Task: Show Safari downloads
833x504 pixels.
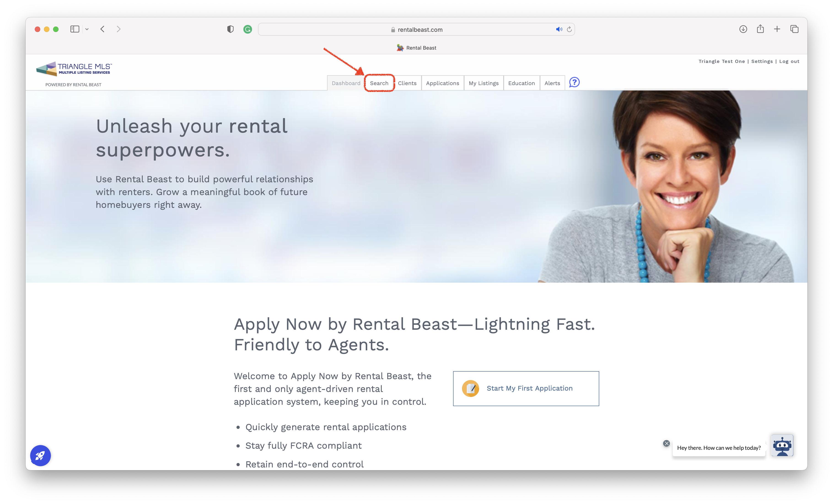Action: click(x=743, y=29)
